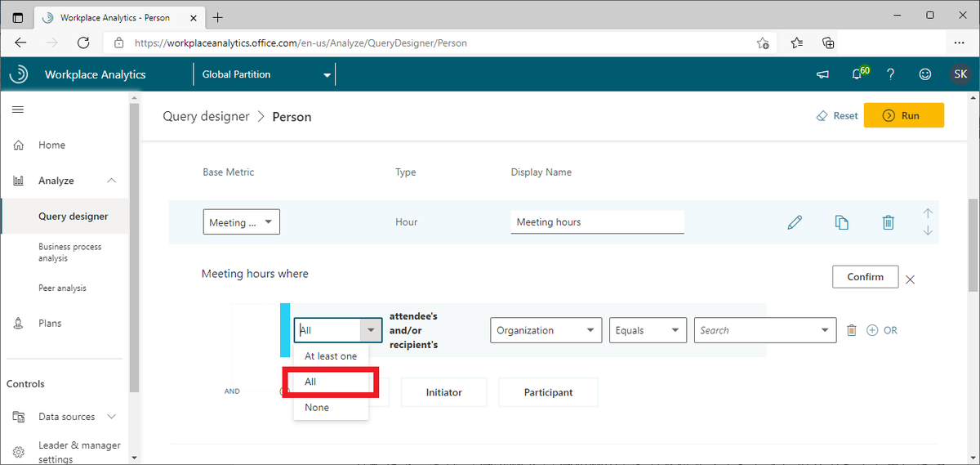Edit metric with the pencil icon
980x465 pixels.
tap(795, 222)
